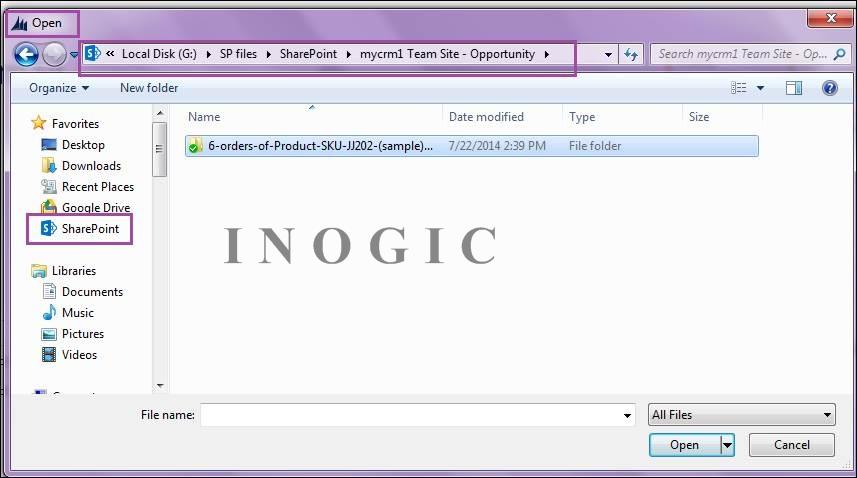The height and width of the screenshot is (478, 857).
Task: Click the synced folder icon of 6-orders item
Action: (x=196, y=146)
